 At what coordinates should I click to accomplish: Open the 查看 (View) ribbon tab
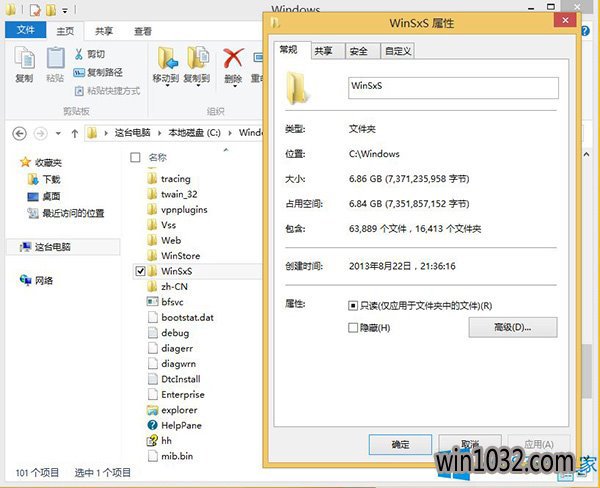pos(142,31)
